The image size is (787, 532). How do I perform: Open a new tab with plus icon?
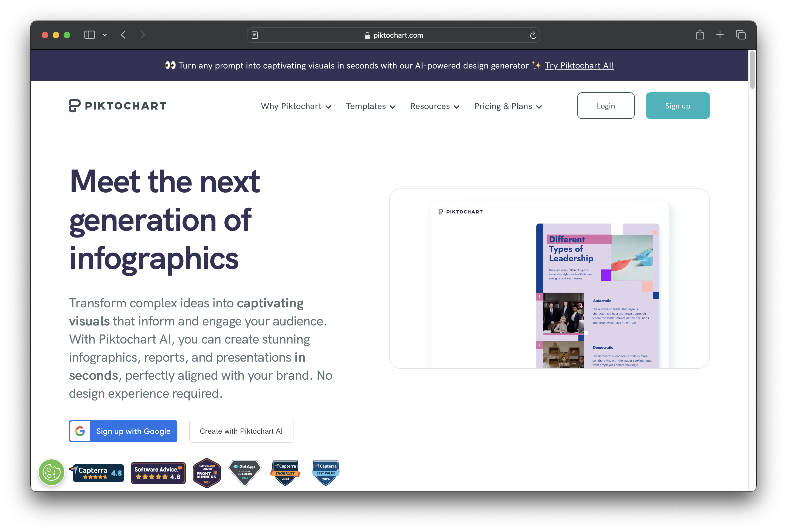[x=720, y=35]
